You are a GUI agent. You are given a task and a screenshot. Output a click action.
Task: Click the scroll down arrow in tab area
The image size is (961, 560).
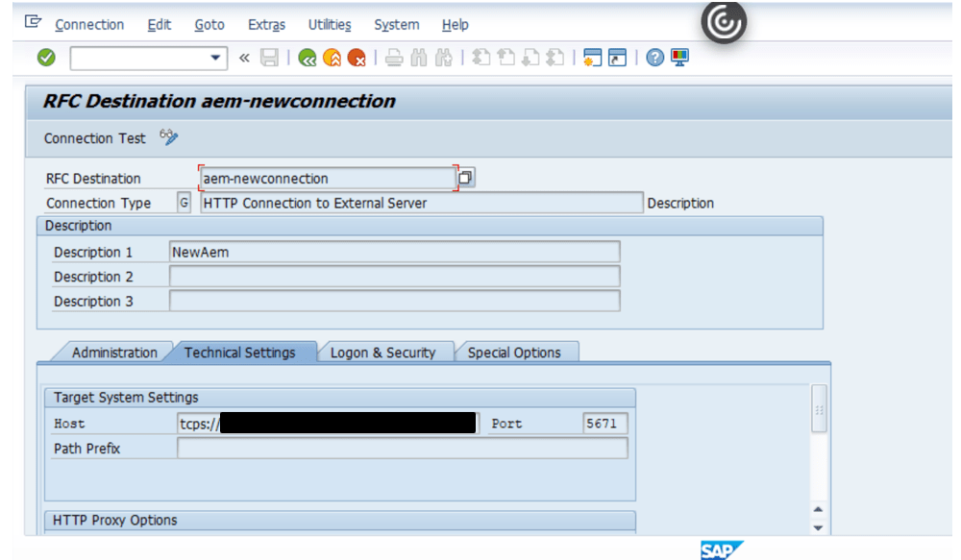(x=818, y=527)
